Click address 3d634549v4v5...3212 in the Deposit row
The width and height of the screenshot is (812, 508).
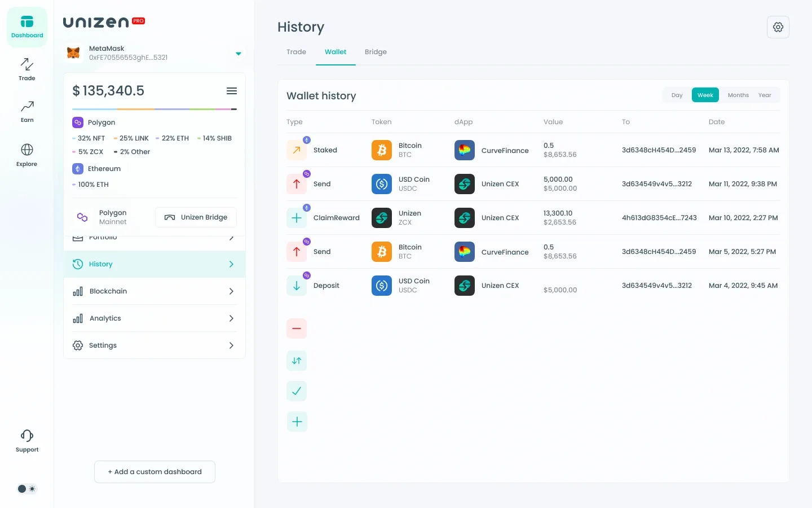coord(657,286)
